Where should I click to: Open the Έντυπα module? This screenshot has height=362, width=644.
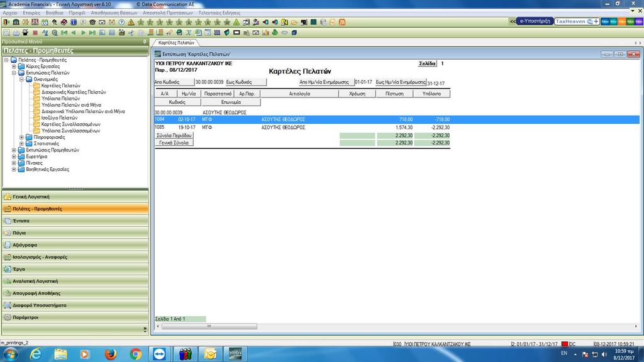(75, 221)
